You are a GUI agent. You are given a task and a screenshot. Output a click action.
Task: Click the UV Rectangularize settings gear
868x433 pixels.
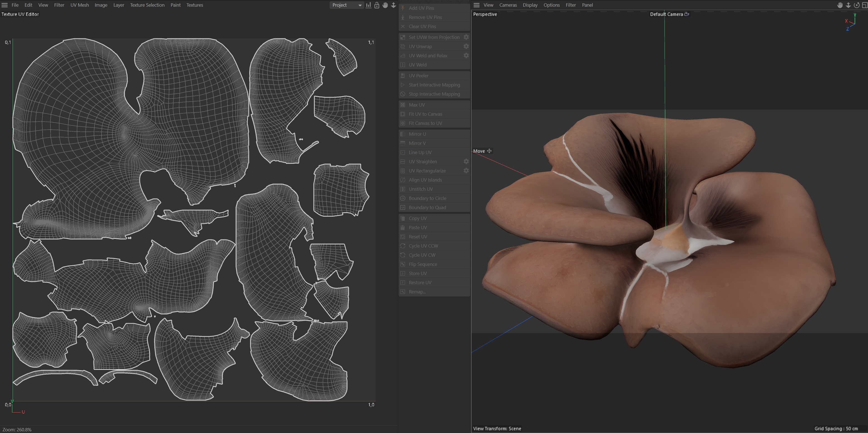(466, 171)
